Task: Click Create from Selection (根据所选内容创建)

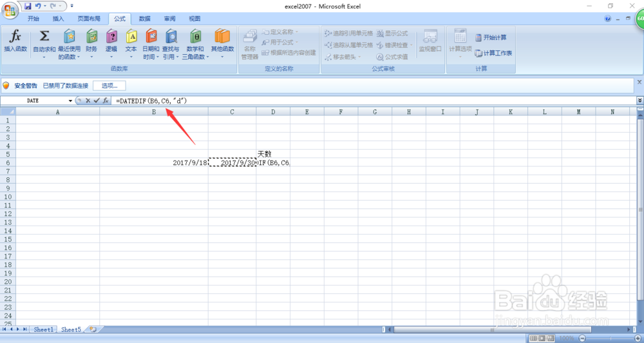Action: pos(289,53)
